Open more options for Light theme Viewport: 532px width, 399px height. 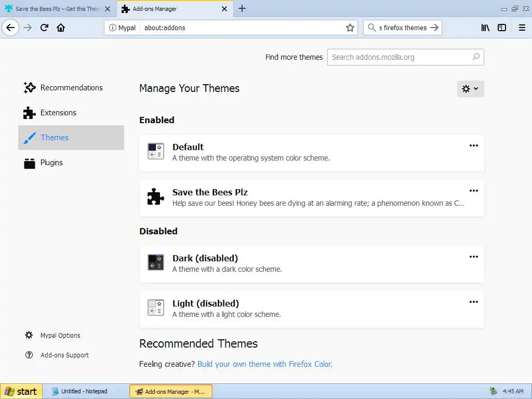[474, 302]
